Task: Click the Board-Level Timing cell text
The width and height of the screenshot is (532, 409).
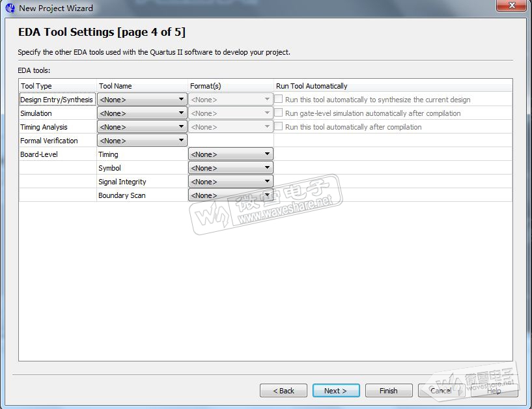Action: [x=108, y=154]
